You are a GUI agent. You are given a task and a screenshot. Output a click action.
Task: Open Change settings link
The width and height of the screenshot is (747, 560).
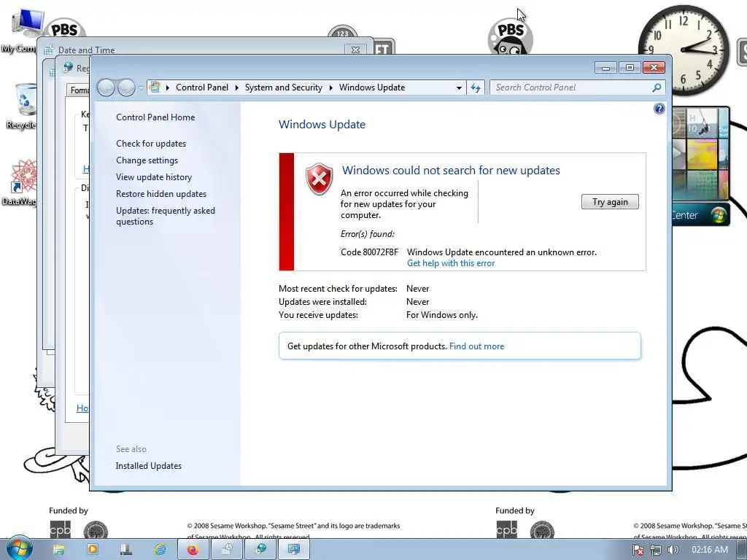(147, 160)
